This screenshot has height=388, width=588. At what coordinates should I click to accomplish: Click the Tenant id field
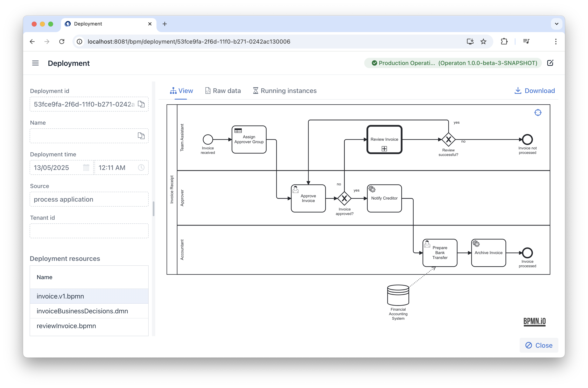click(89, 231)
